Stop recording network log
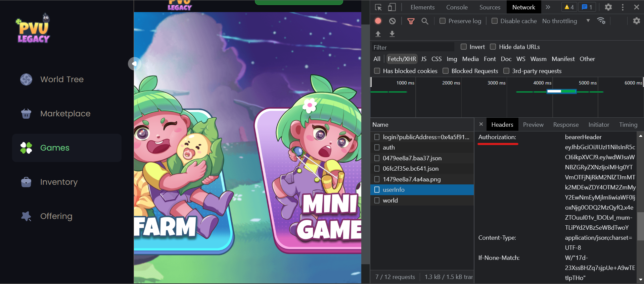The image size is (644, 284). (x=378, y=21)
